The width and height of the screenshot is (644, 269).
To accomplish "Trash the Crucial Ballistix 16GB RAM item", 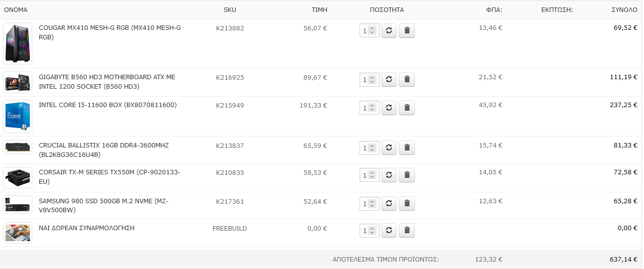I will [x=407, y=147].
